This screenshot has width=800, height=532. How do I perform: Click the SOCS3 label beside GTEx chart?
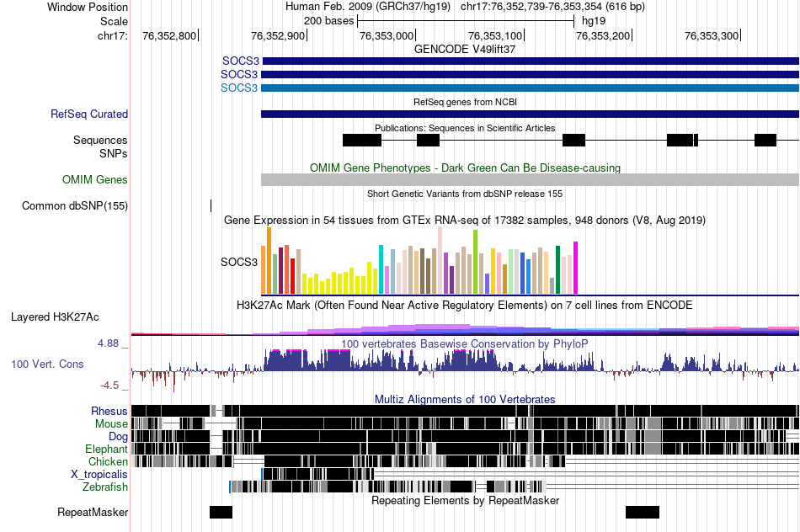(x=239, y=262)
